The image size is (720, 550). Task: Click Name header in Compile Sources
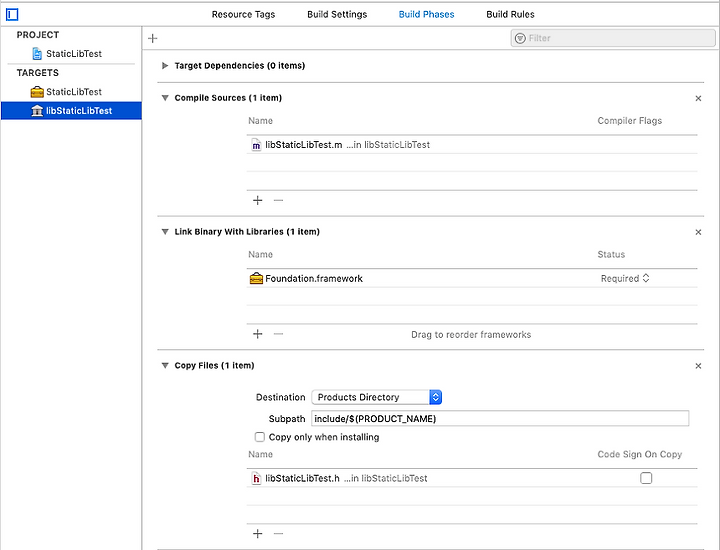click(x=260, y=121)
